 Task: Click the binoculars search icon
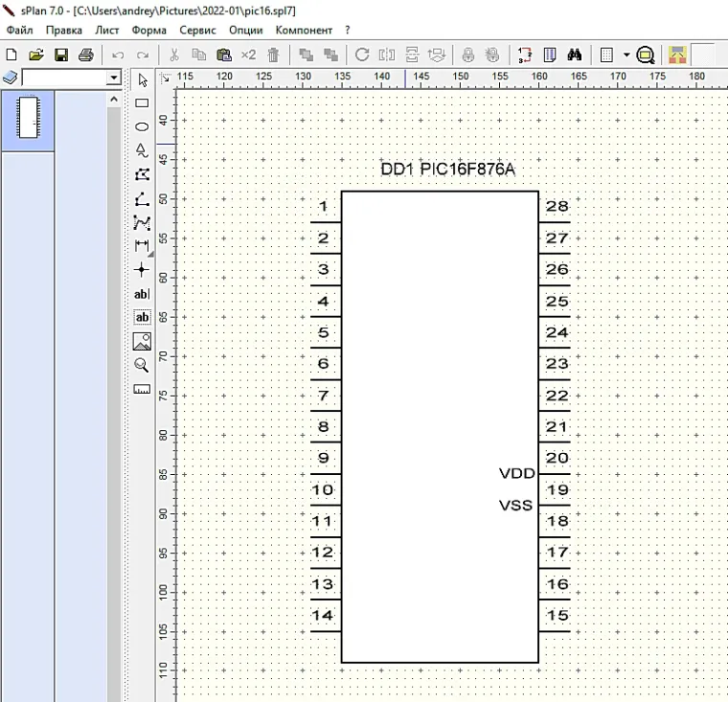coord(576,55)
